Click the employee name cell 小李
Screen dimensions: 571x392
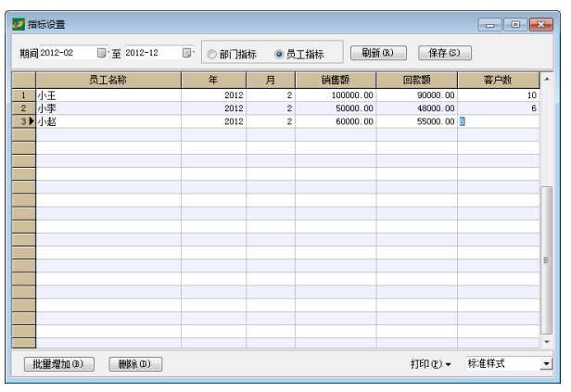pos(108,108)
